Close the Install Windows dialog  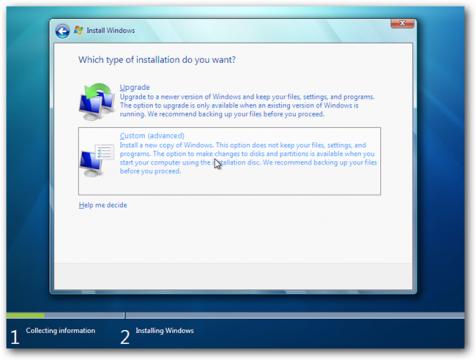click(402, 23)
